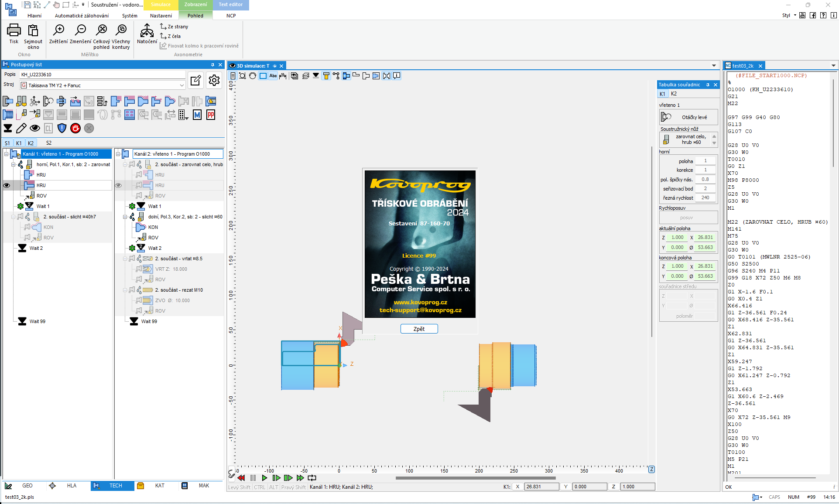
Task: Open the Automatické zálohování tab
Action: coord(82,16)
